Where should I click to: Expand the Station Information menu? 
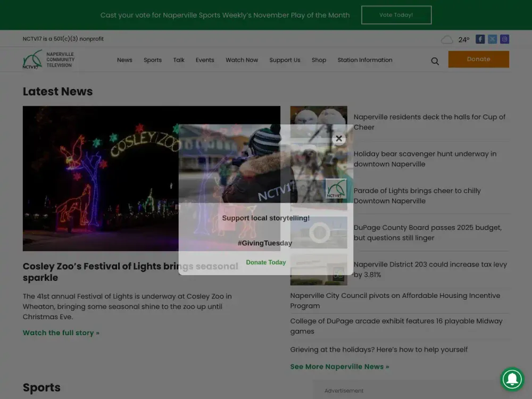[365, 60]
